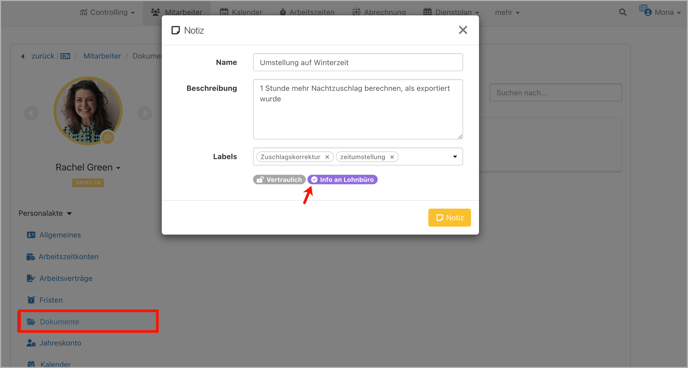Close the Notiz dialog with X
This screenshot has width=688, height=368.
pos(463,30)
